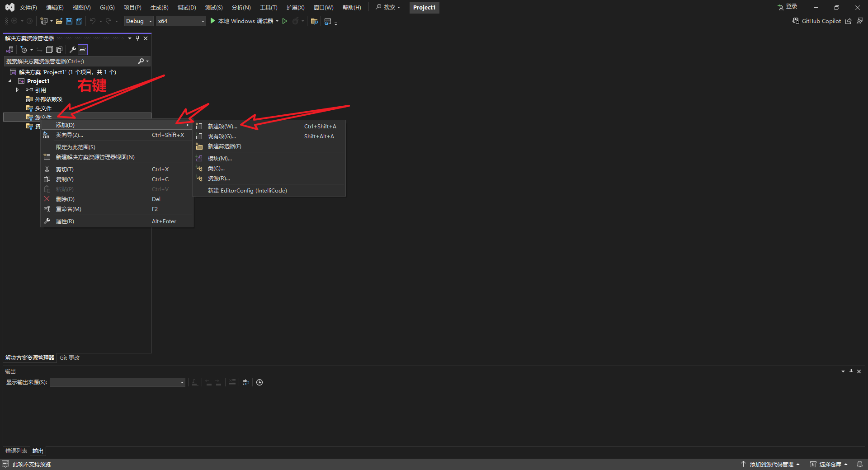The image size is (868, 470).
Task: Click the clock timestamp icon in Output toolbar
Action: [x=259, y=382]
